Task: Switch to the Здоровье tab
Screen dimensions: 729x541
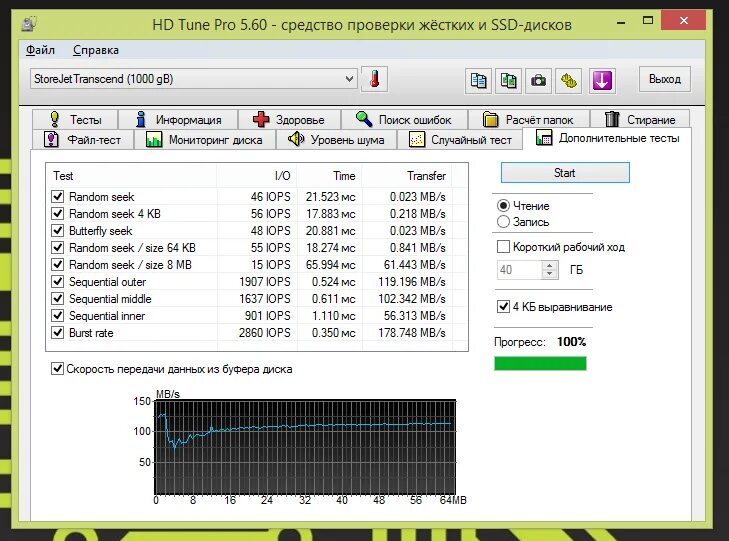Action: click(289, 119)
